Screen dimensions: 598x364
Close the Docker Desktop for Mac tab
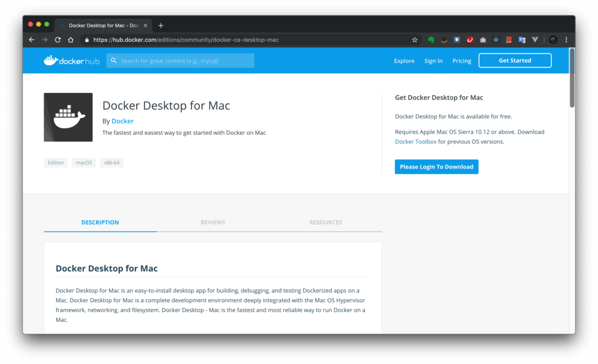(145, 26)
